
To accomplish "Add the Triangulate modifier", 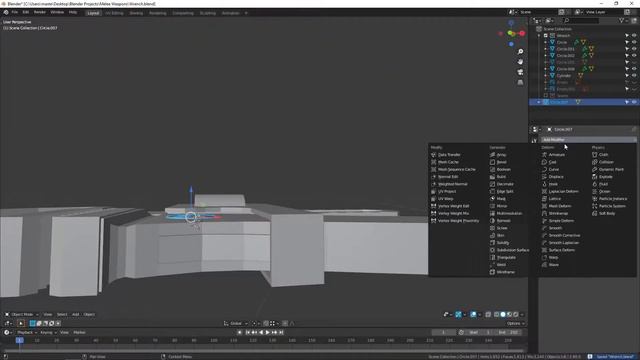I will (503, 258).
